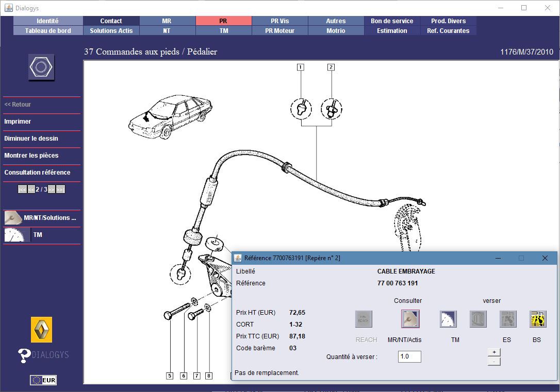Close the Référence 7700763191 dialog
The image size is (560, 392).
545,258
